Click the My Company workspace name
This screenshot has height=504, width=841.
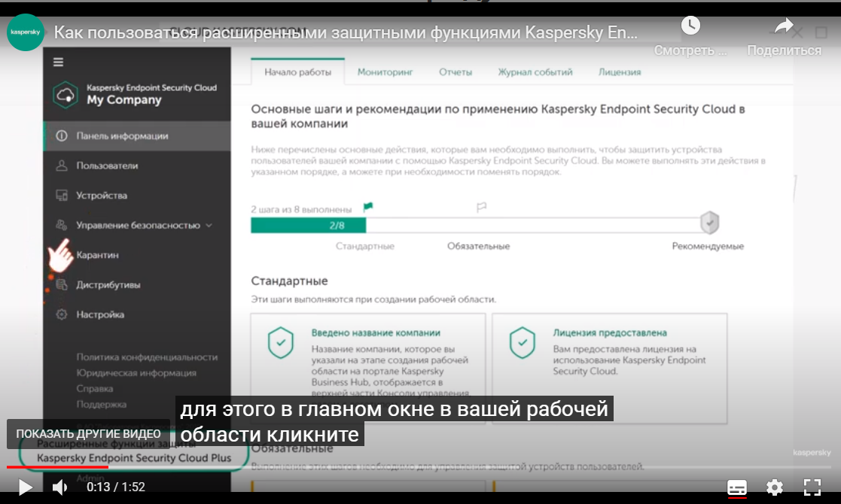pos(124,100)
